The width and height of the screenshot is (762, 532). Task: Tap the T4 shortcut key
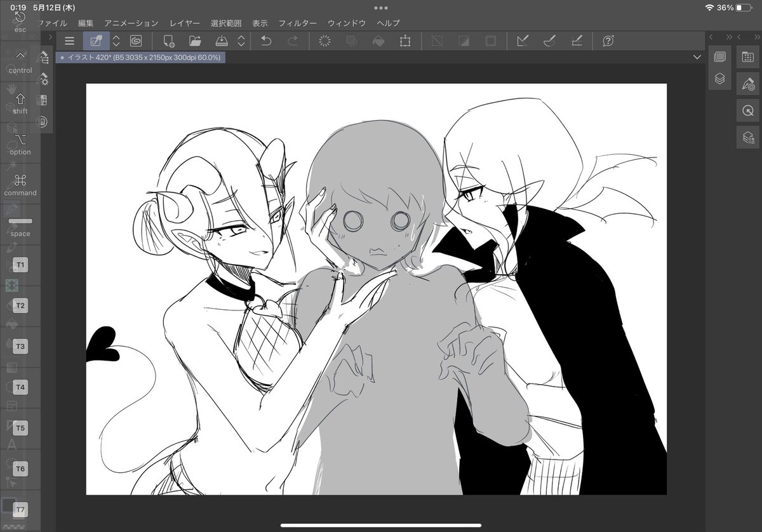pos(20,387)
